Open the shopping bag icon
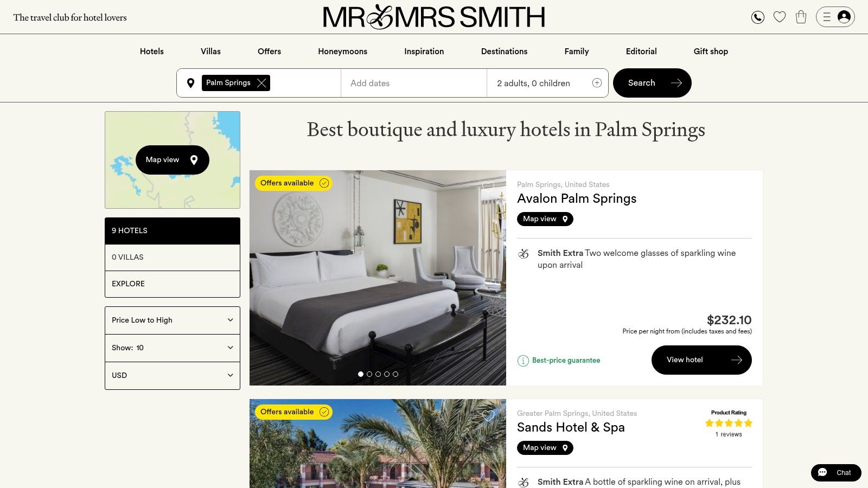868x488 pixels. 801,17
